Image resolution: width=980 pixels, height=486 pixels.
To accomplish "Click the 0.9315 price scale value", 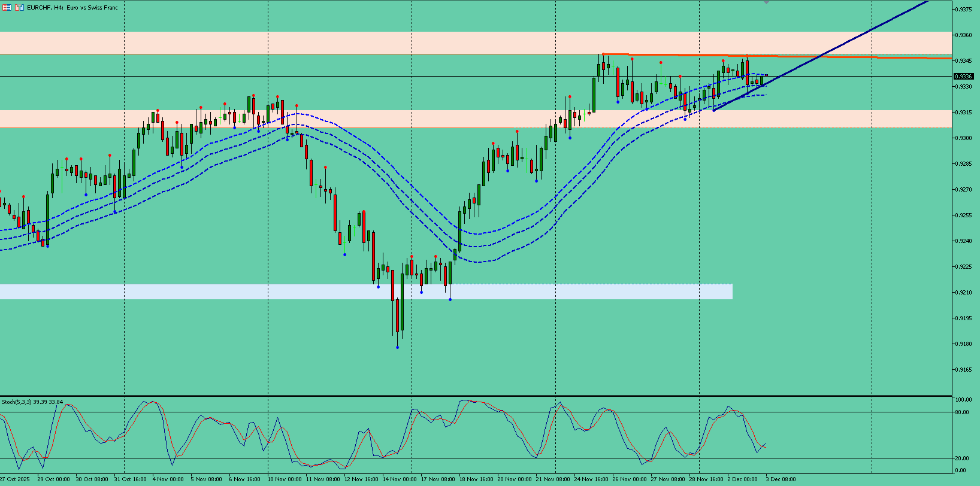I will [963, 113].
